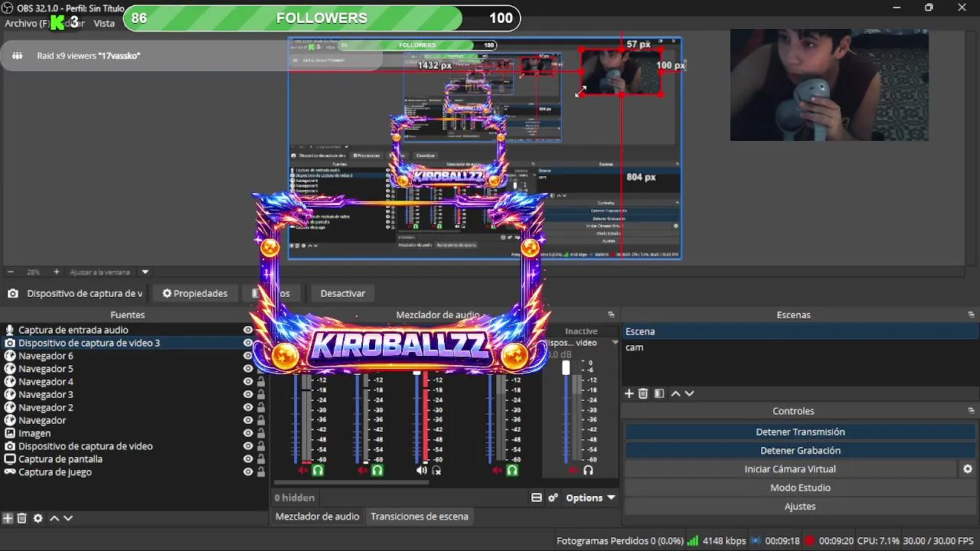The width and height of the screenshot is (980, 551).
Task: Open advanced audio properties gears icon
Action: 554,497
